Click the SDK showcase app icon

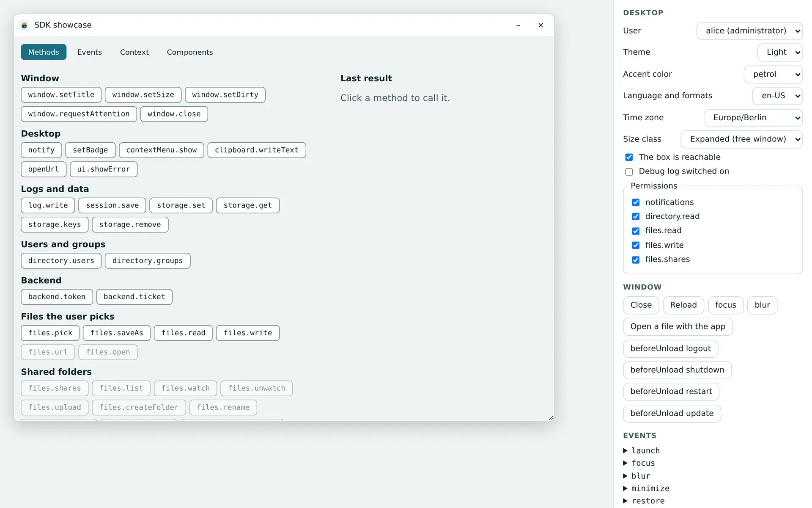[25, 25]
